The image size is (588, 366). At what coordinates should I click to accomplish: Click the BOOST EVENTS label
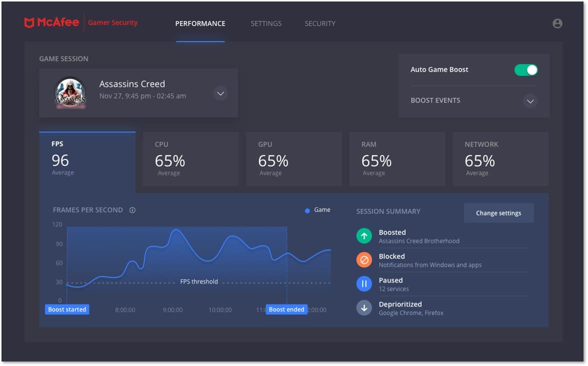click(435, 100)
